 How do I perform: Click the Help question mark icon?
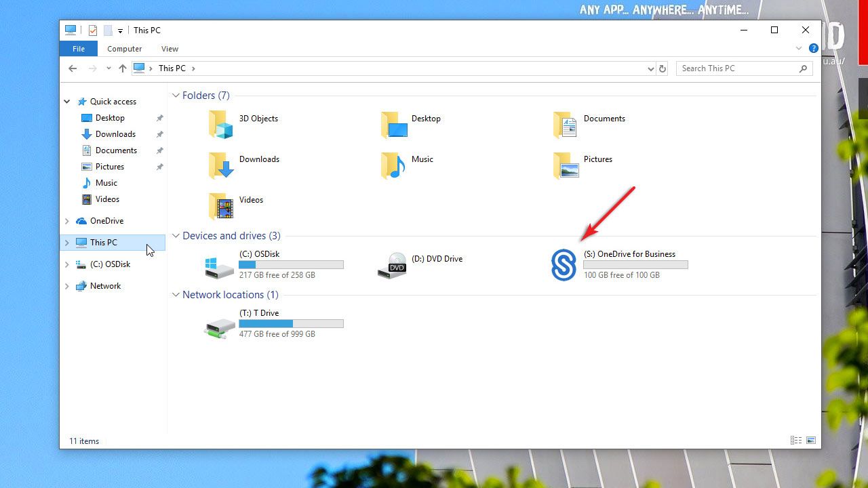pos(813,48)
